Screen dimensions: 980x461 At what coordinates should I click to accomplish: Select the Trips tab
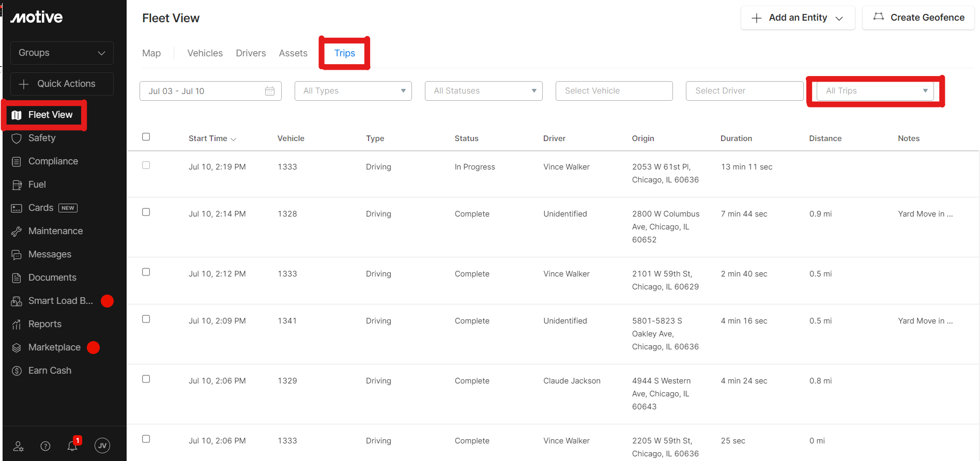pos(345,53)
